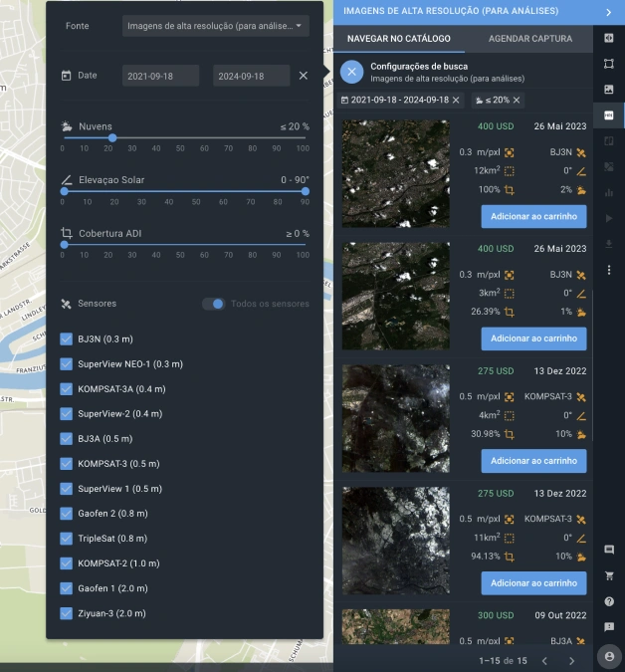625x672 pixels.
Task: Collapse the high resolution panel header chevron
Action: click(608, 12)
